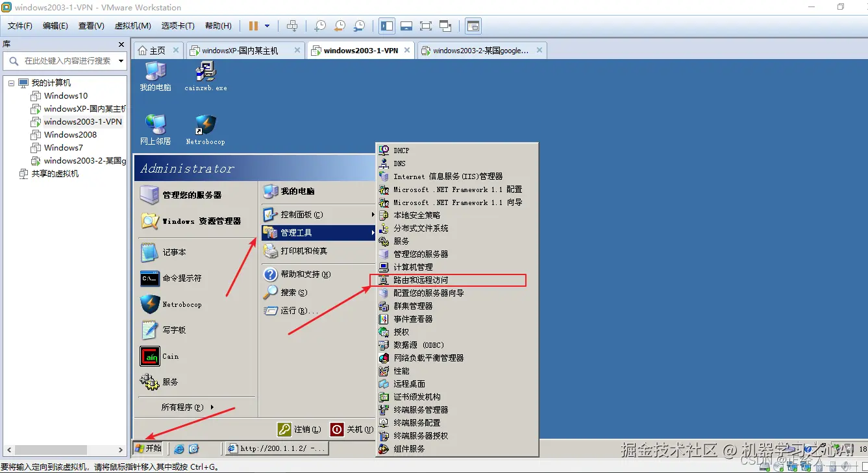Open 搜索(S) in Start menu

coord(318,293)
